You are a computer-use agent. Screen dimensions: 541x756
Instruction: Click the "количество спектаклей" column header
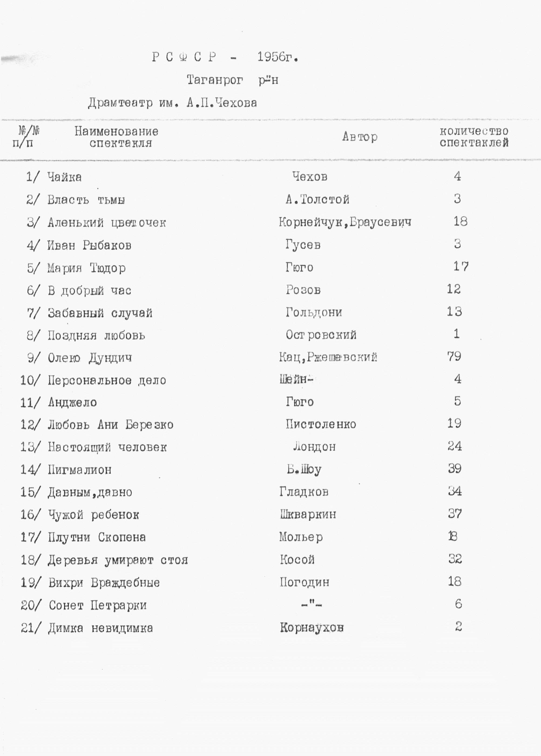[474, 137]
